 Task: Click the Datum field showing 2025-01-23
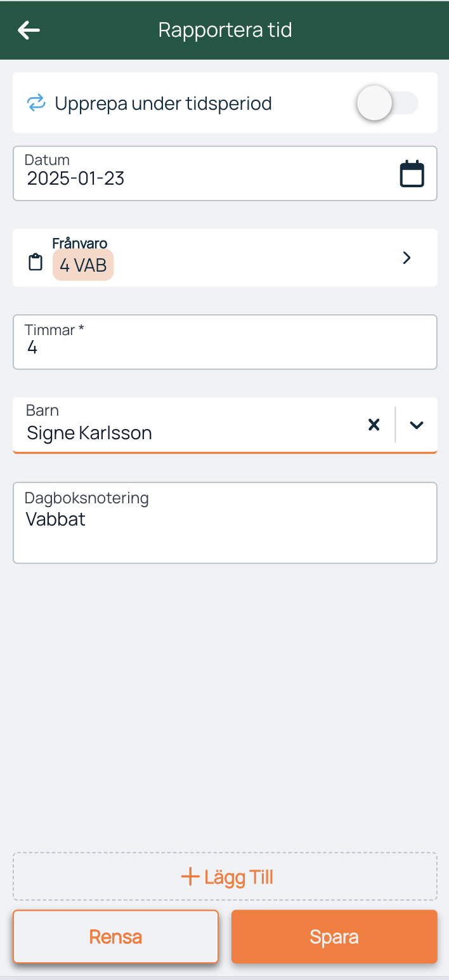tap(225, 173)
